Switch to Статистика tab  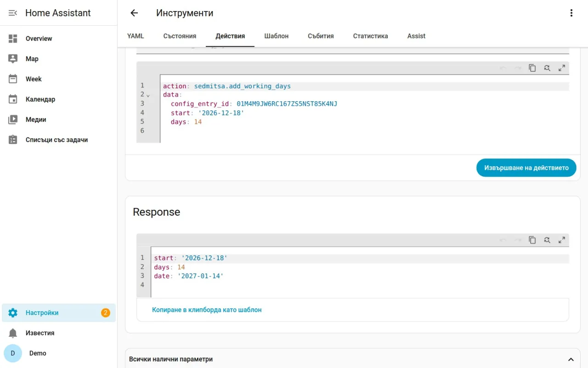[x=370, y=36]
